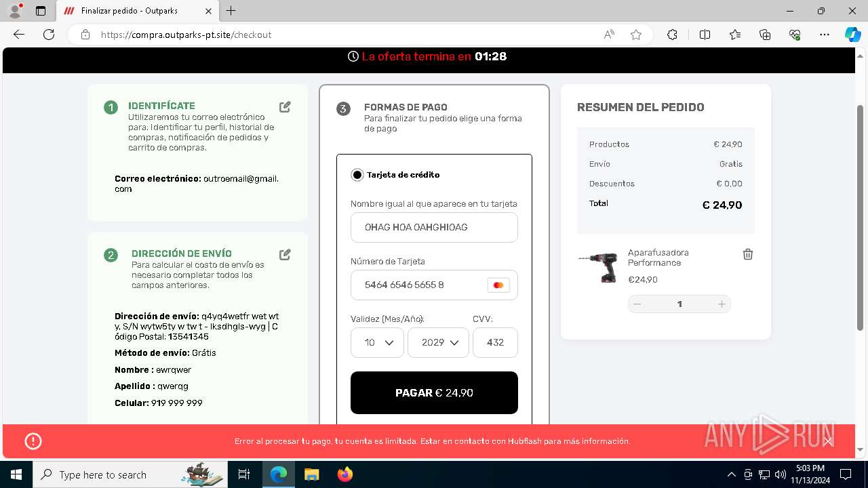Click the Celular 919 999 999 text

(x=159, y=403)
